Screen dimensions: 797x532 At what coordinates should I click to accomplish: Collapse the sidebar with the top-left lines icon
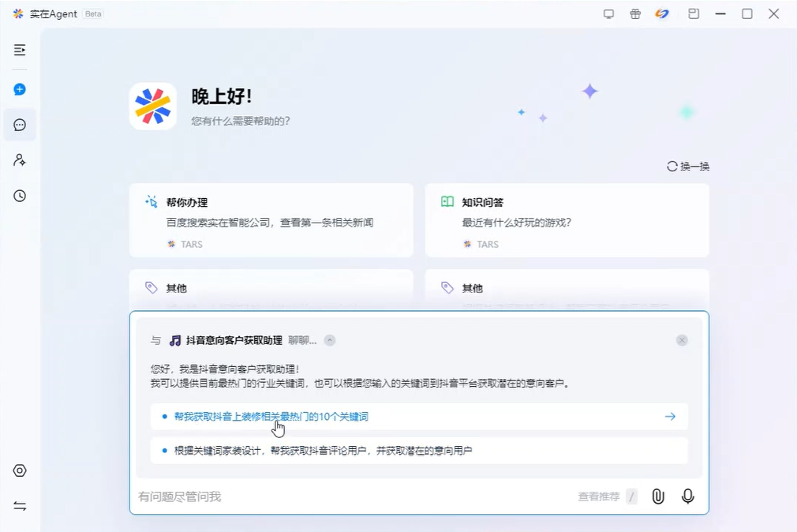click(x=19, y=51)
